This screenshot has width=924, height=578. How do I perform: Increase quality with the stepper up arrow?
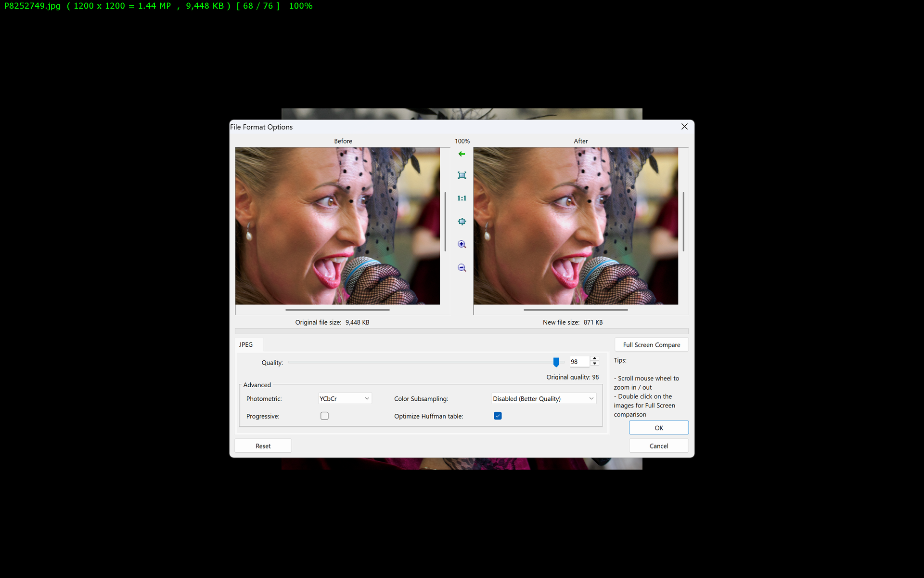tap(594, 358)
